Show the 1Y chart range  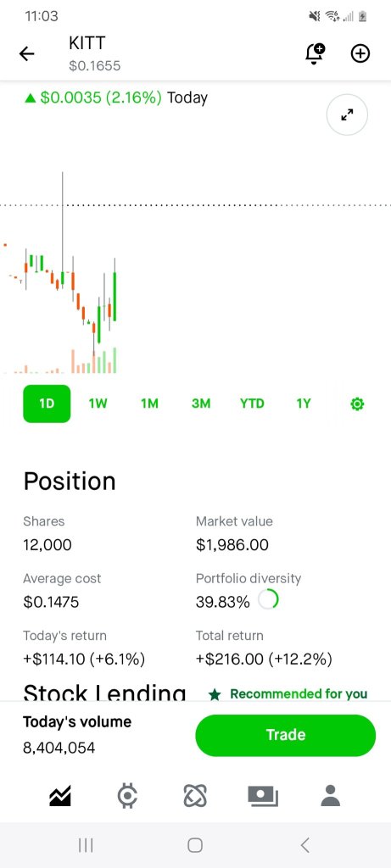(303, 403)
